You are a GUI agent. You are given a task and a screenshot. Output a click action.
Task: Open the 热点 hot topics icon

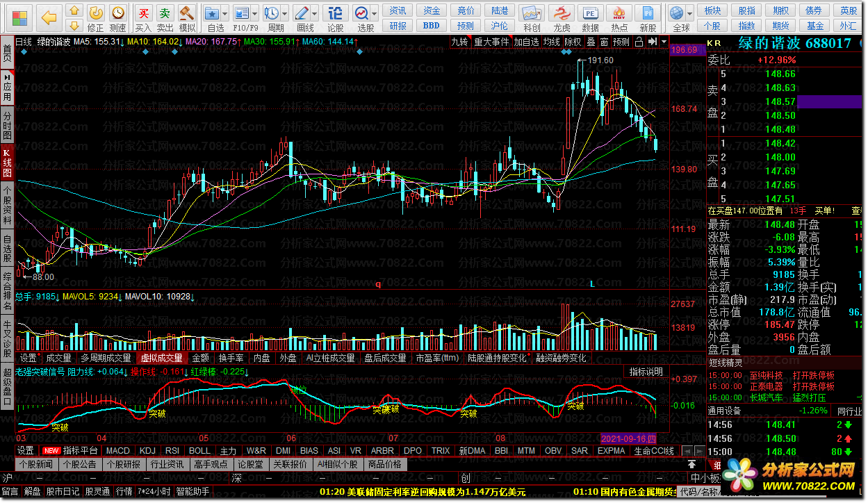619,13
